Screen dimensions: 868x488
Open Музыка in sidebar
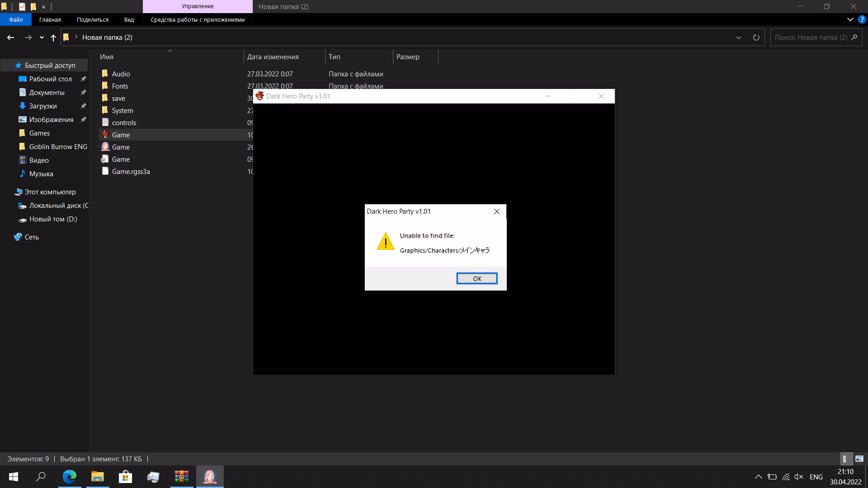point(41,174)
